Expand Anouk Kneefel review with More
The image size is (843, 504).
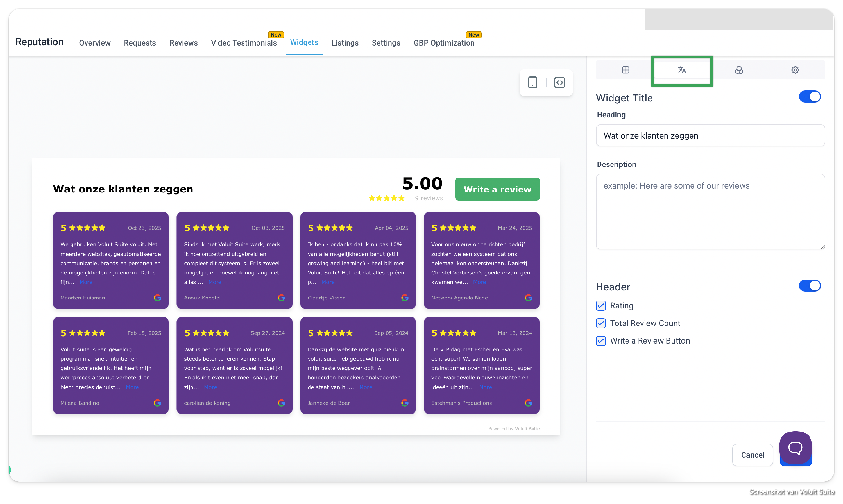click(215, 282)
